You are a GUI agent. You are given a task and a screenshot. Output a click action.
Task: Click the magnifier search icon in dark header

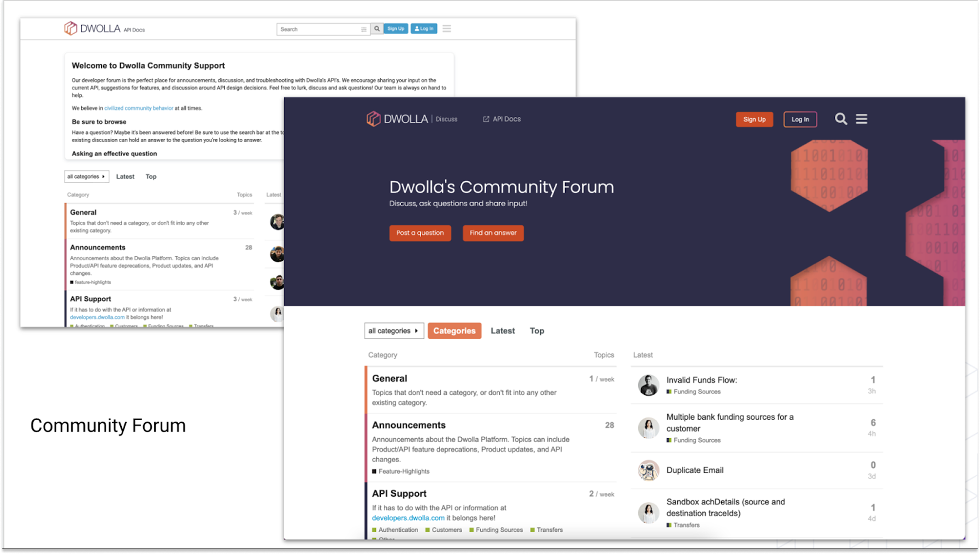[840, 119]
